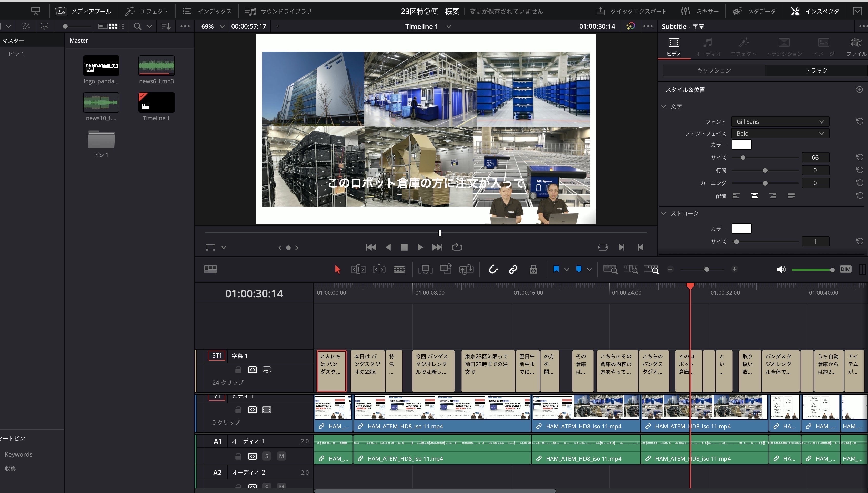Open the Gill Sans font dropdown
The height and width of the screenshot is (493, 868).
click(780, 121)
